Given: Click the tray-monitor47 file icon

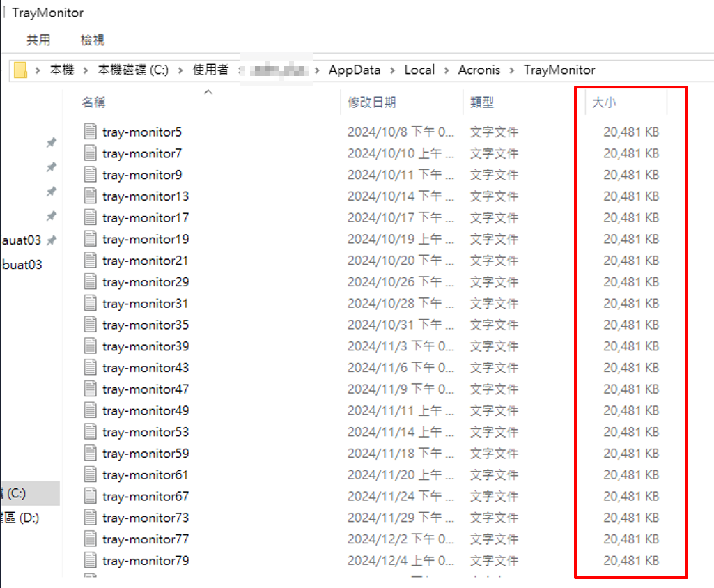Looking at the screenshot, I should pyautogui.click(x=90, y=389).
